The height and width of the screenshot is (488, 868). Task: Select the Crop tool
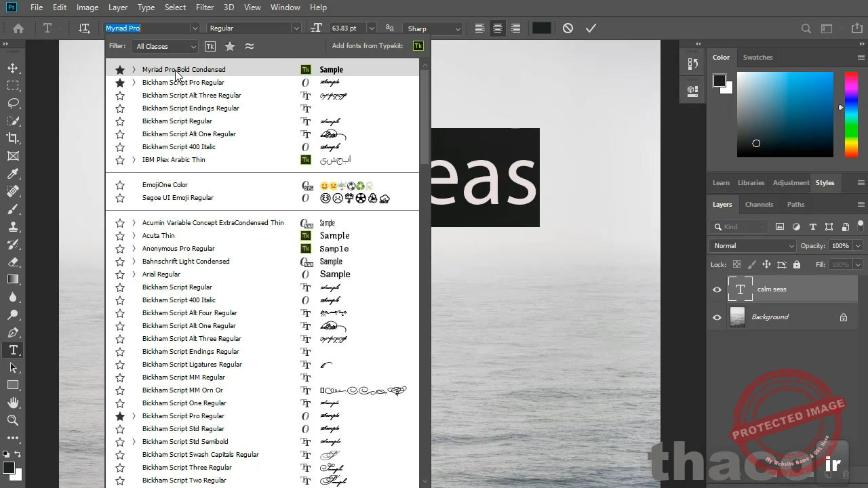[14, 137]
